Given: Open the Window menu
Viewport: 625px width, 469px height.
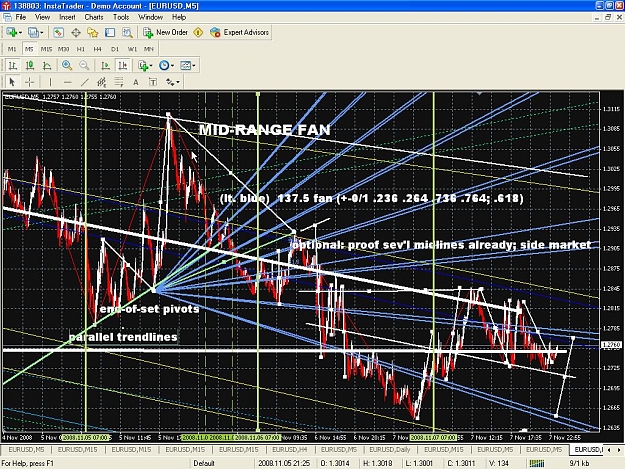Looking at the screenshot, I should pos(151,17).
